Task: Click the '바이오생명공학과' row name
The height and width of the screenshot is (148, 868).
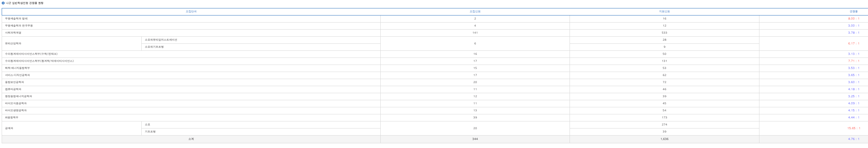Action: point(16,110)
